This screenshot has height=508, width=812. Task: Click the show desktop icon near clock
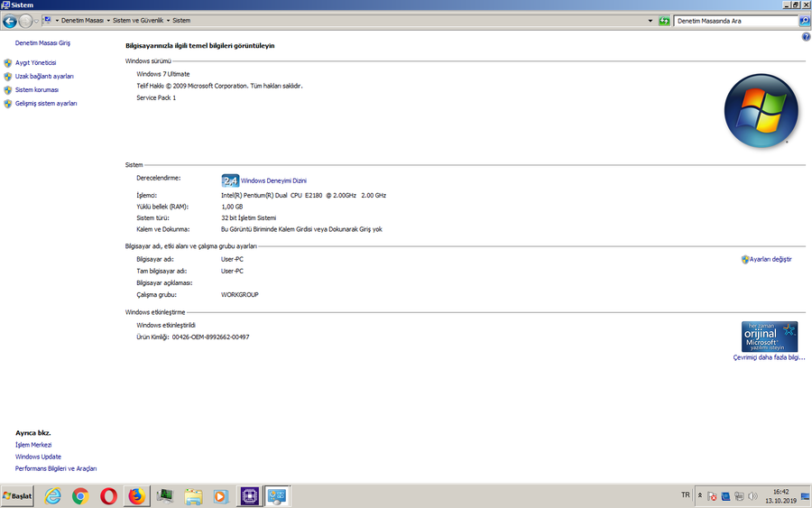tap(806, 496)
